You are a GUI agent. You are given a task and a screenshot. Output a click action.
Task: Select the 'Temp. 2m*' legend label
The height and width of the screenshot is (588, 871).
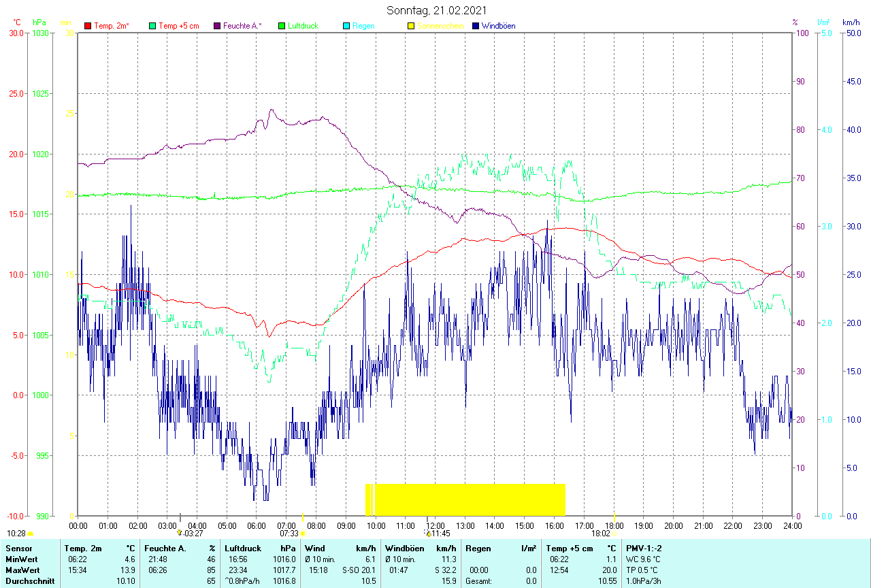click(111, 26)
